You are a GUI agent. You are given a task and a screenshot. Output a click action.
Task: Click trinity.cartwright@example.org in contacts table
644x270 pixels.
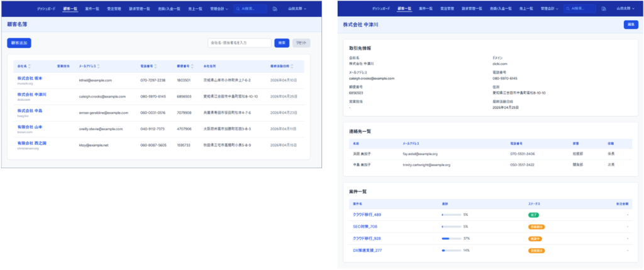(x=426, y=165)
